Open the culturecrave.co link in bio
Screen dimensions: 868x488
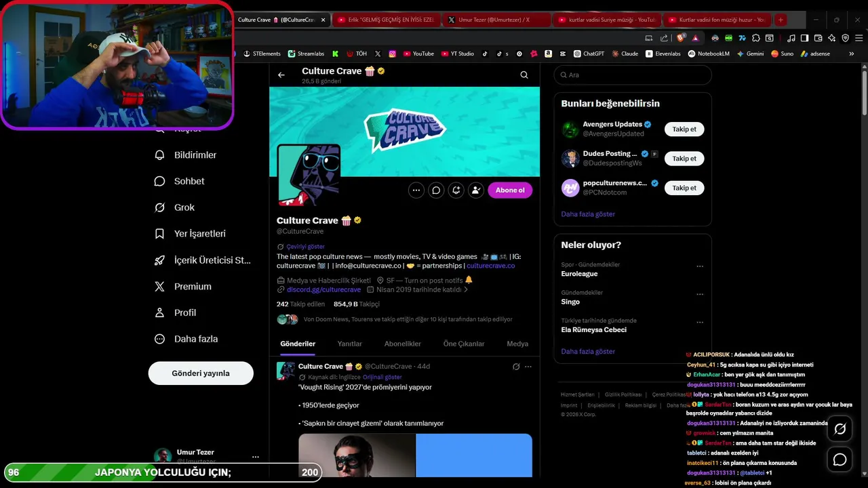coord(491,266)
